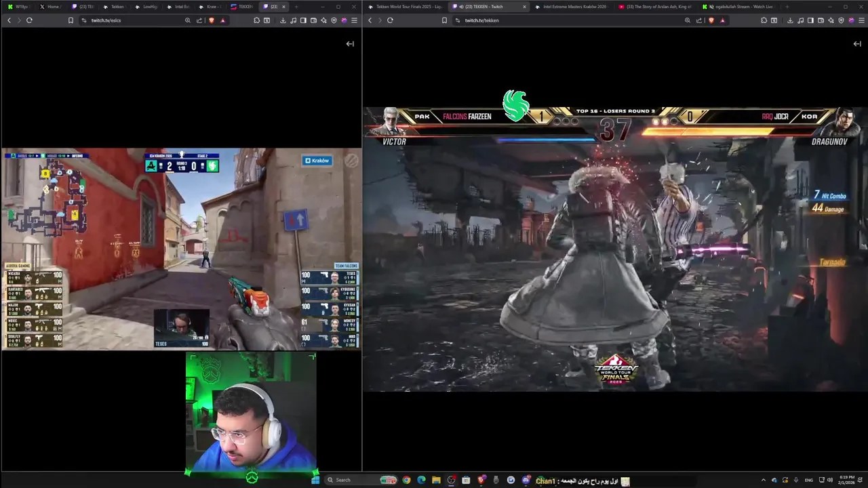Close the active (23) tab in left browser
The image size is (868, 488).
pyautogui.click(x=284, y=7)
